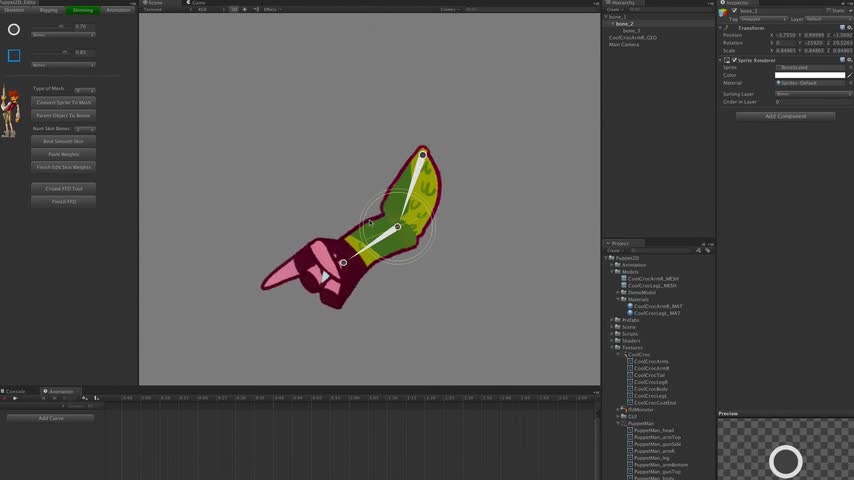Click the Unity cube object icon in Inspector
This screenshot has height=480, width=854.
[x=723, y=11]
